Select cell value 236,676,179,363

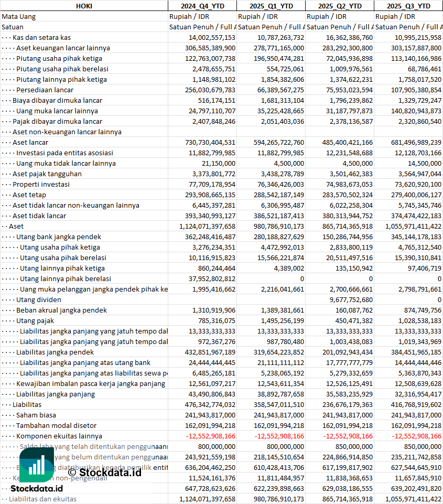[348, 405]
